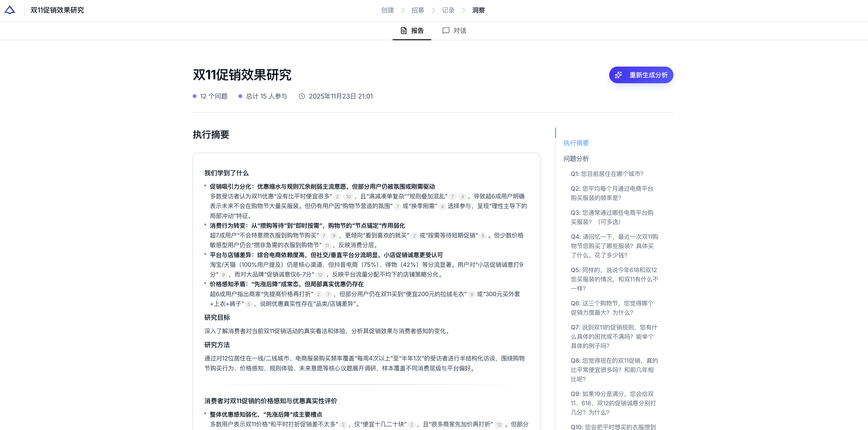The width and height of the screenshot is (868, 430).
Task: Jump to 执行摘要 in outline
Action: pos(576,143)
